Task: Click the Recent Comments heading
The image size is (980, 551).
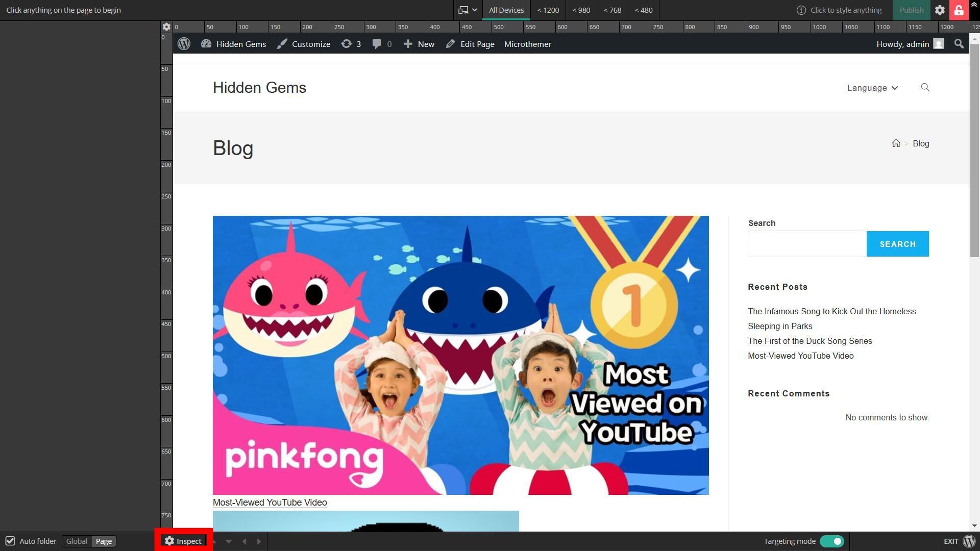Action: point(789,393)
